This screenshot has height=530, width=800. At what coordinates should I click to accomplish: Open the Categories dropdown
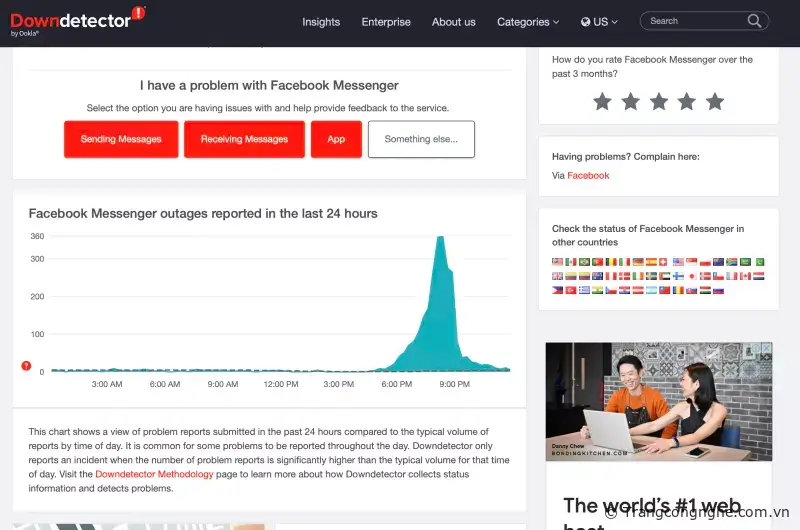529,22
